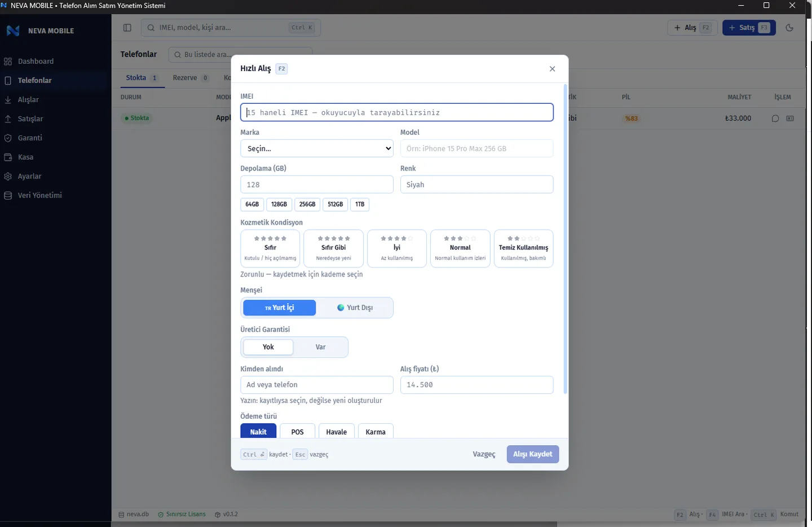Click Sınırsız Lisans status entry
The width and height of the screenshot is (812, 527).
(x=182, y=515)
